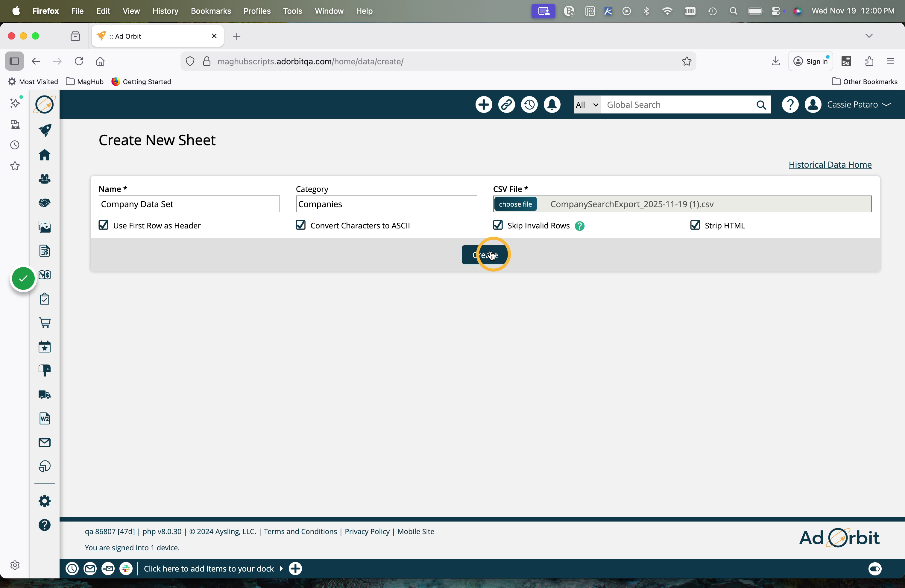Go to home via house sidebar icon
The height and width of the screenshot is (588, 905).
coord(45,155)
